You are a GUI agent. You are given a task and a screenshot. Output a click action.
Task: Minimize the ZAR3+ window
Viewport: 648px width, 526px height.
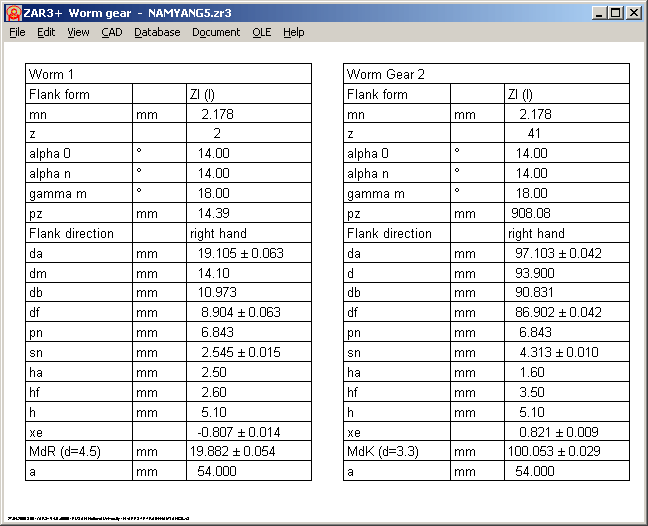pyautogui.click(x=599, y=13)
